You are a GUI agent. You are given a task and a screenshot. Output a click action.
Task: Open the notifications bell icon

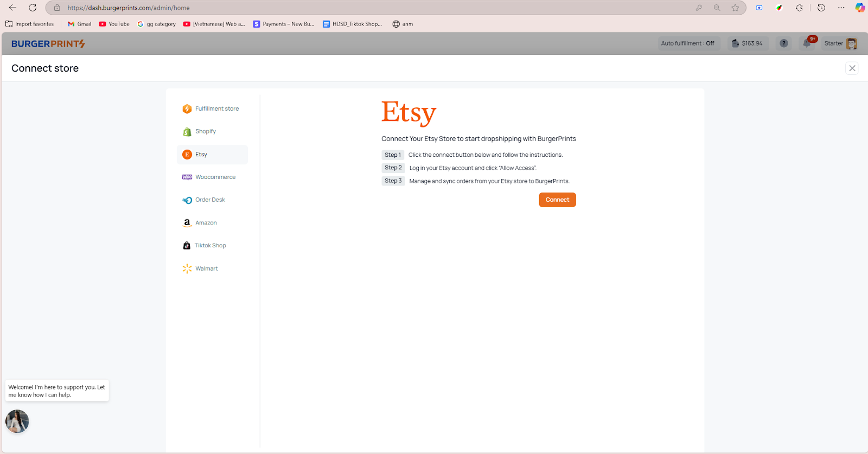pyautogui.click(x=807, y=43)
